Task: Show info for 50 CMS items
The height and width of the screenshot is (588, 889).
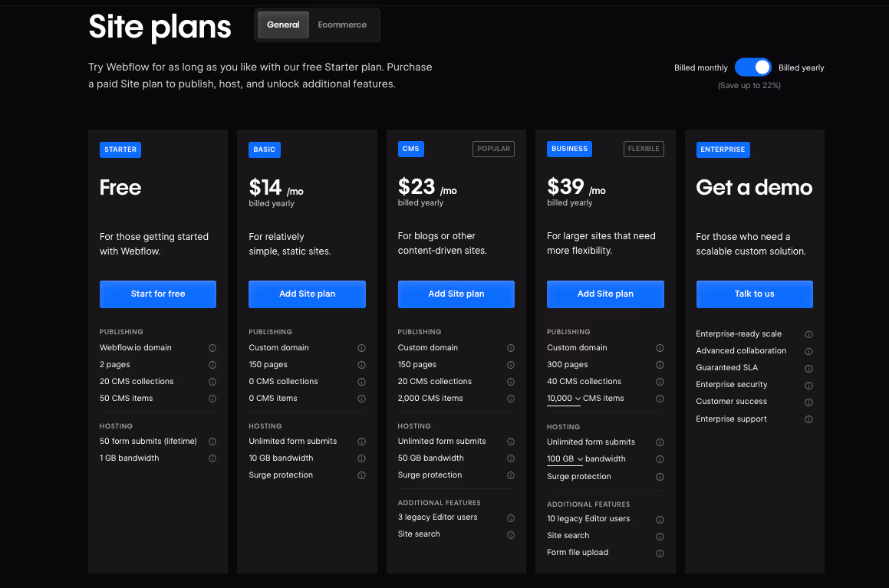Action: 212,399
